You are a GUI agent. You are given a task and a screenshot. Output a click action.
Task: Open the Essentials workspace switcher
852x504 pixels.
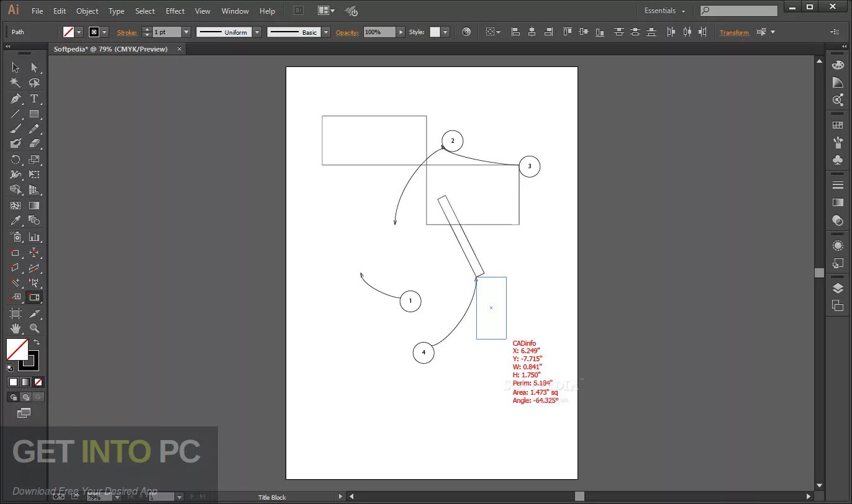pos(664,11)
